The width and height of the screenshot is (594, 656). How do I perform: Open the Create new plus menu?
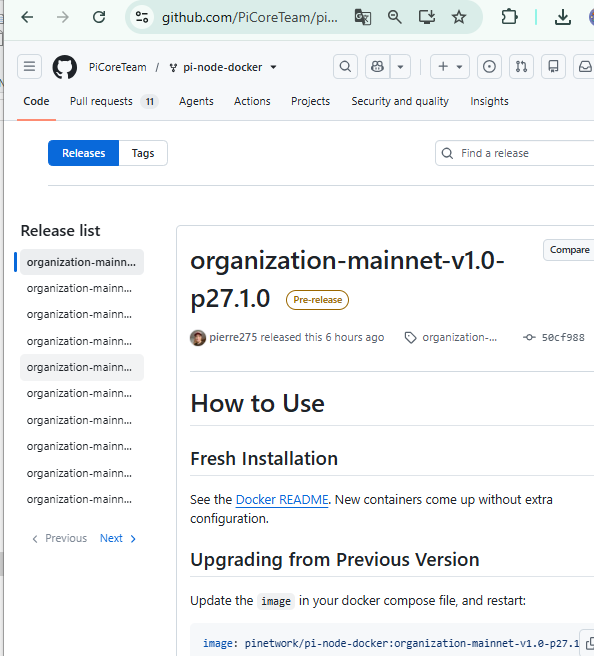[450, 67]
